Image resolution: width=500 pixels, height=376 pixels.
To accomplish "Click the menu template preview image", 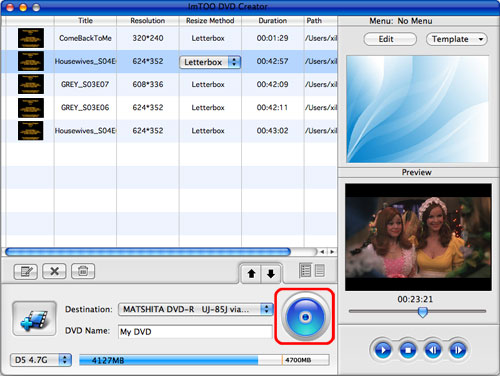I will pos(418,109).
